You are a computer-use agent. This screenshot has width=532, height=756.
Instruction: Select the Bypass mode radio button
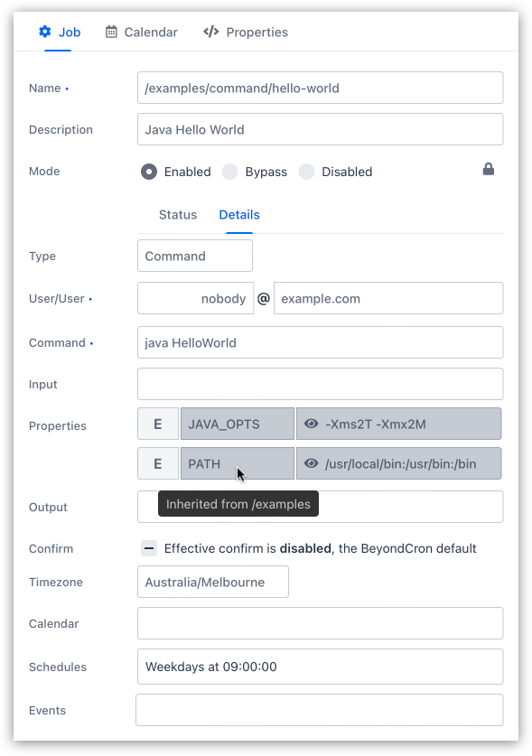pos(230,172)
